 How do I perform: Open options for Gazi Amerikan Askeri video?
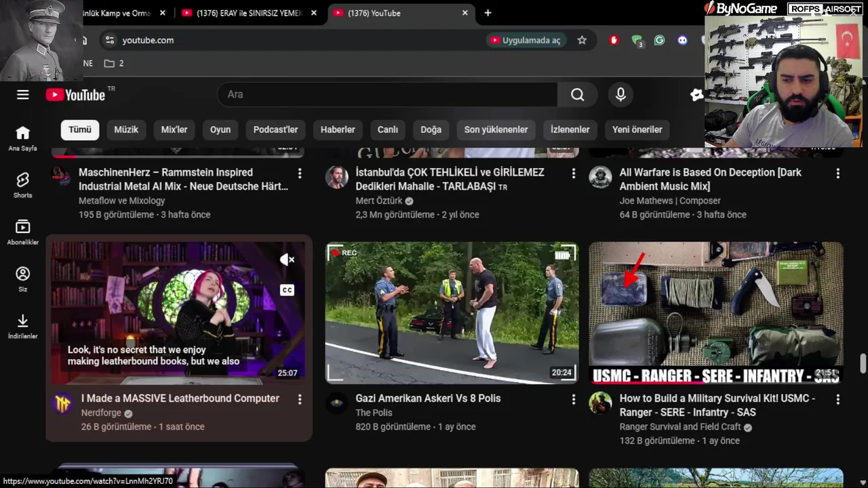574,400
